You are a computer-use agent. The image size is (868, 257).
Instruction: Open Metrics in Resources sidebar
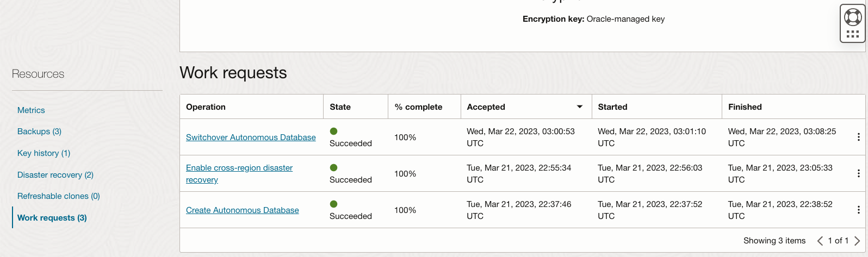(x=31, y=110)
